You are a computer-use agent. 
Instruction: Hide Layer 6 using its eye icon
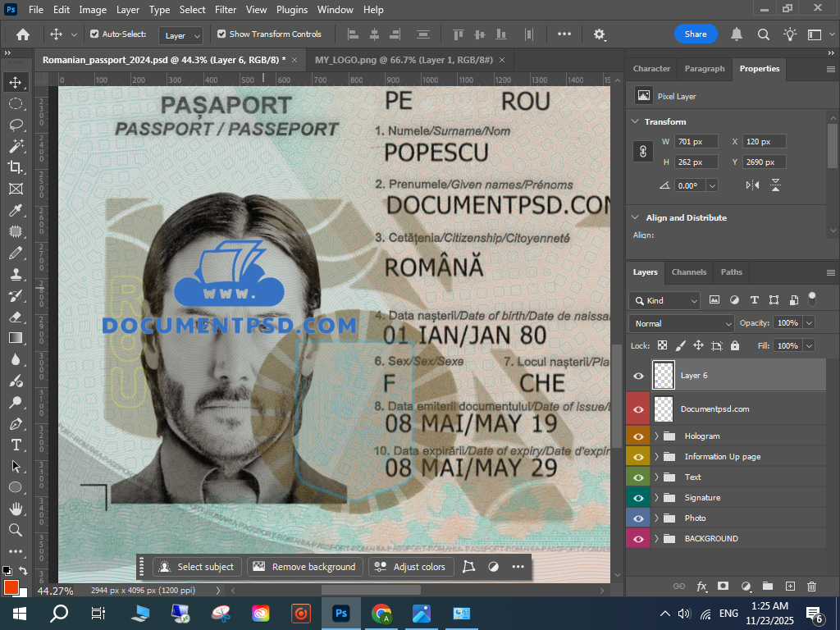point(639,376)
